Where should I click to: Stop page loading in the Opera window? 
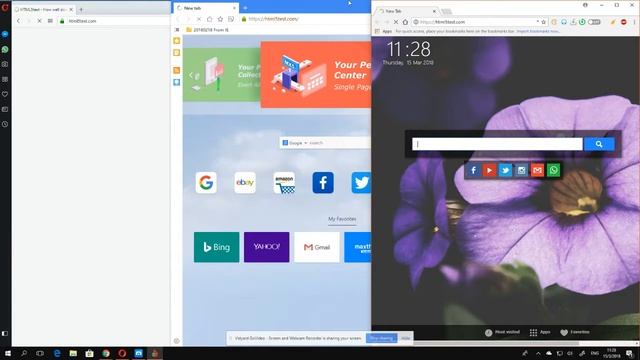pos(40,21)
